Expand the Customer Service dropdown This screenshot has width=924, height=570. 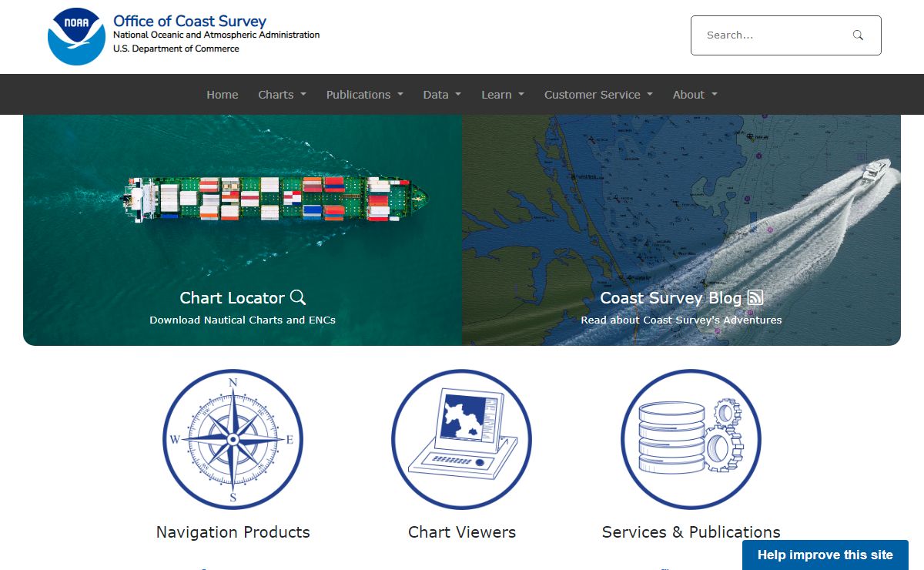598,95
